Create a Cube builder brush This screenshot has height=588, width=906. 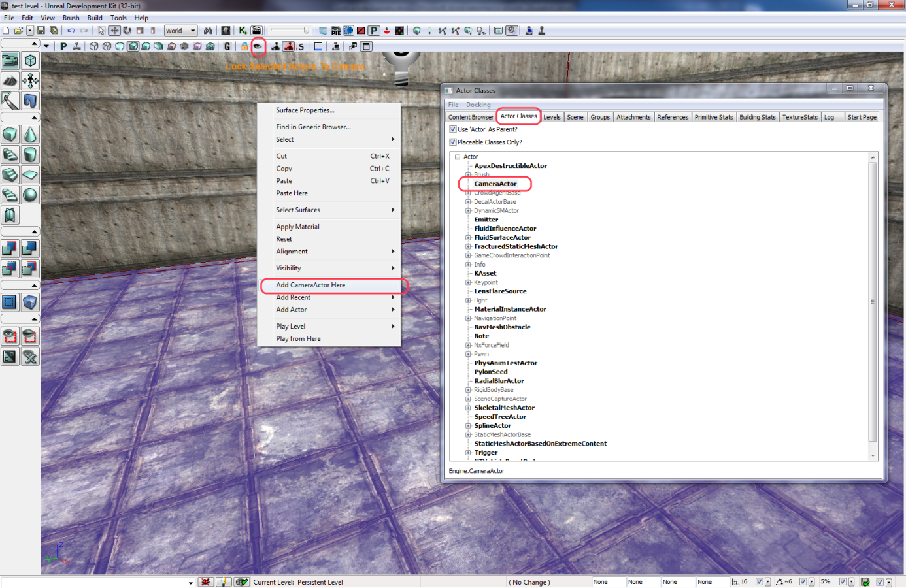(x=10, y=135)
